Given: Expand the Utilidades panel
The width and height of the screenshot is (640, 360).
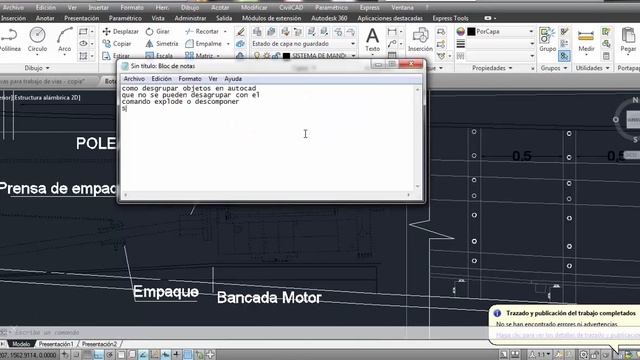Looking at the screenshot, I should pos(592,68).
